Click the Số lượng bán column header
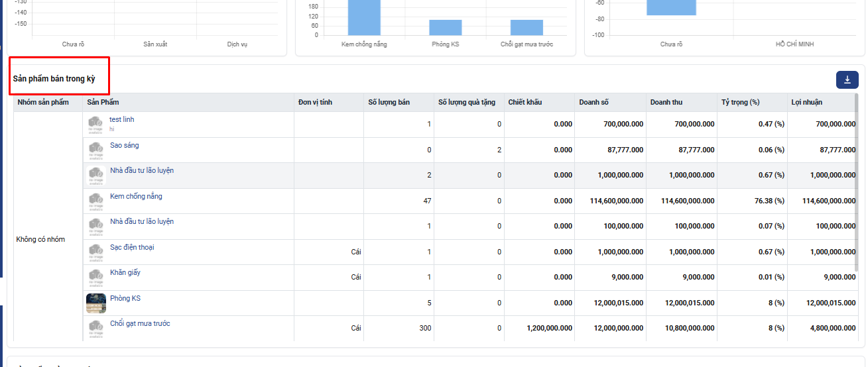The image size is (868, 367). pos(389,102)
